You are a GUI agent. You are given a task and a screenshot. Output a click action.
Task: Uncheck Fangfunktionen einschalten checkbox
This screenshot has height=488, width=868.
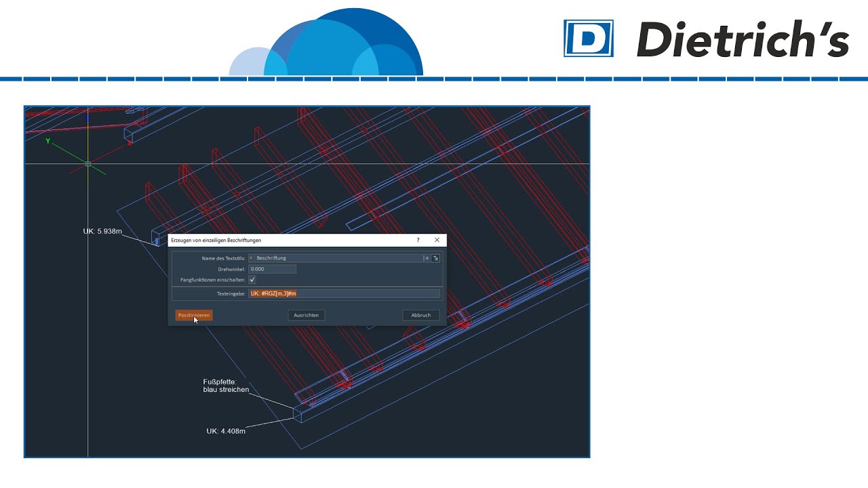[252, 280]
